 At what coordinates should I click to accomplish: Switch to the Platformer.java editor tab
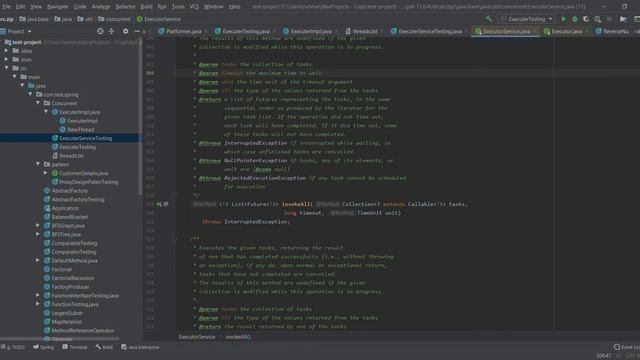coord(180,31)
